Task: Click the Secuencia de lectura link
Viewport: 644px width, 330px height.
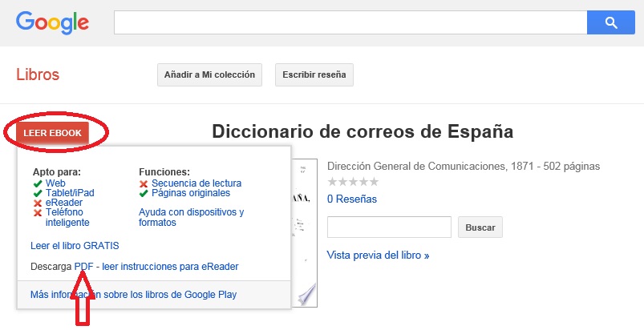Action: [196, 183]
